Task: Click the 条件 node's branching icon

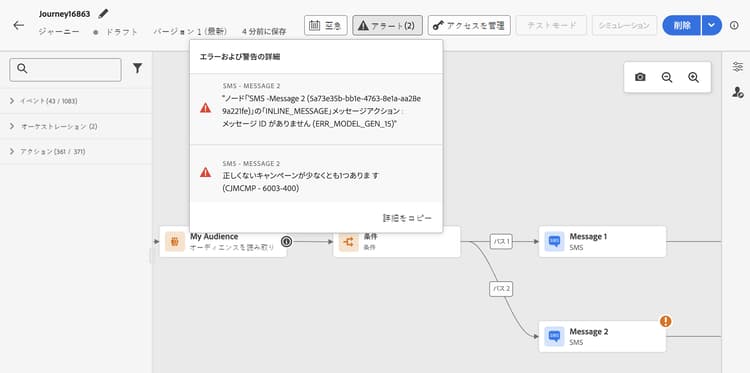Action: click(x=348, y=241)
